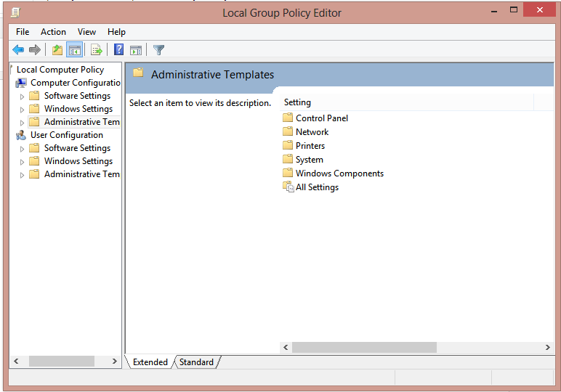
Task: Select Computer Configuration tree node
Action: (x=76, y=83)
